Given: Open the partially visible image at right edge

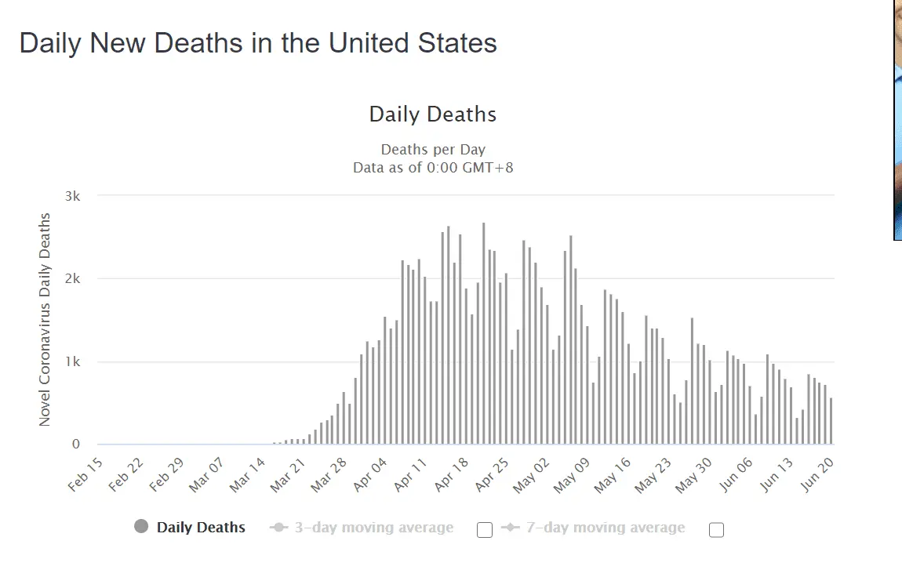Looking at the screenshot, I should (897, 119).
